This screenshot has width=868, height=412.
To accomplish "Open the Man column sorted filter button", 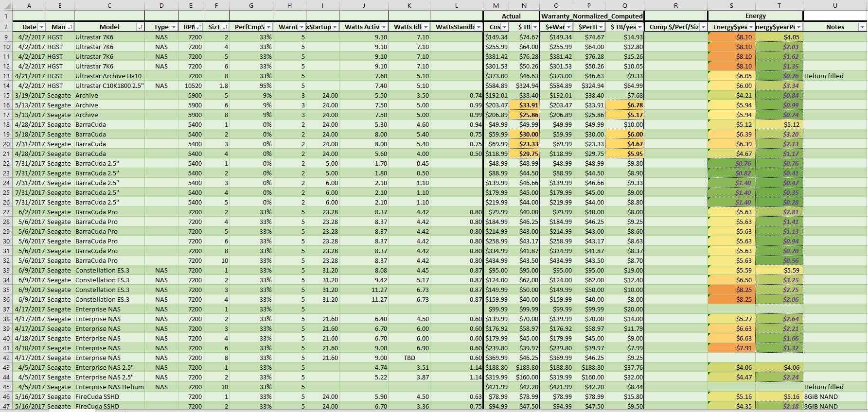I will click(70, 27).
